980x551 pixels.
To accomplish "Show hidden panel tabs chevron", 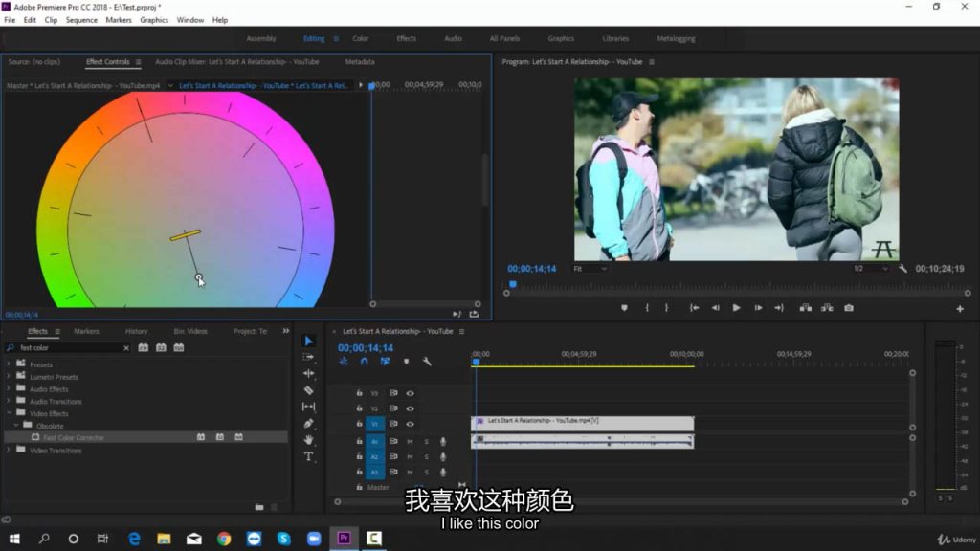I will [x=285, y=331].
